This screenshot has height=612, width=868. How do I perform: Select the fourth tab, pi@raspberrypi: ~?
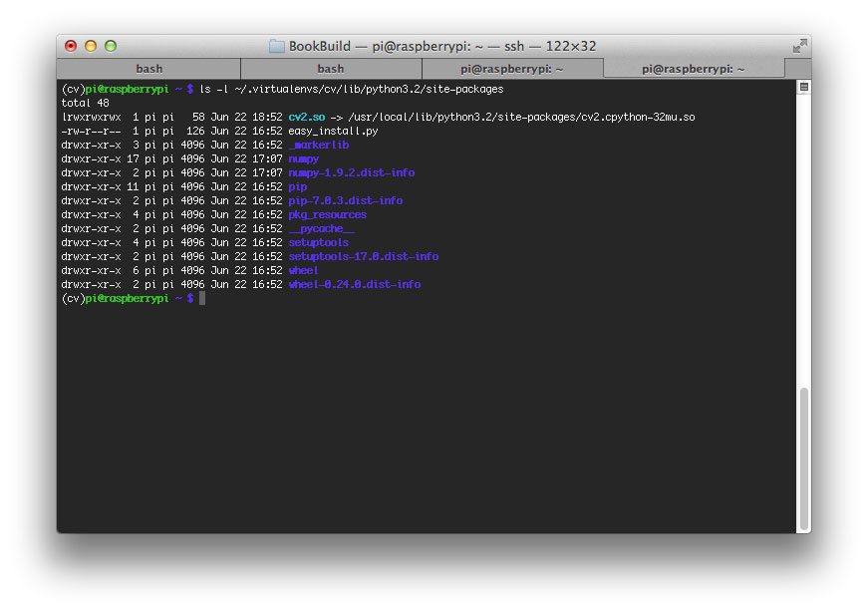[x=694, y=69]
